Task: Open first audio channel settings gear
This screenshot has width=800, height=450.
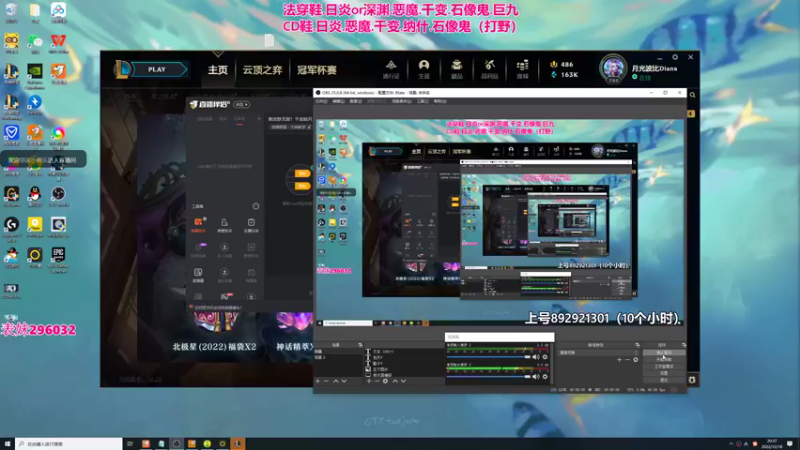Action: (x=545, y=357)
